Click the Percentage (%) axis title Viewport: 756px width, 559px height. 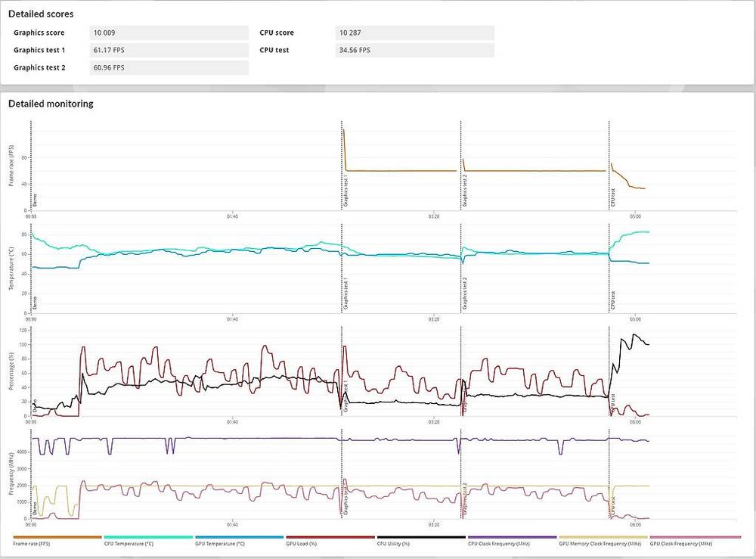coord(11,371)
